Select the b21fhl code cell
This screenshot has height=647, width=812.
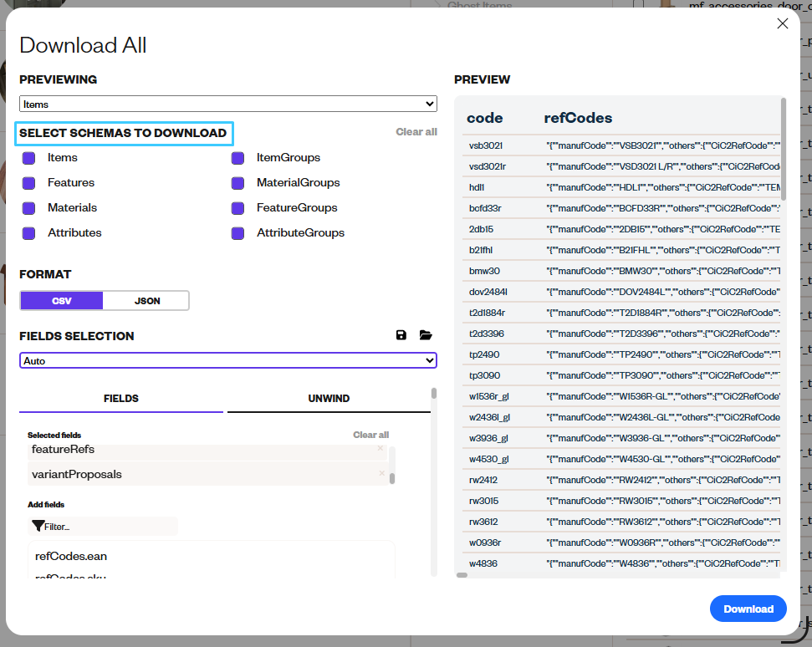coord(481,250)
